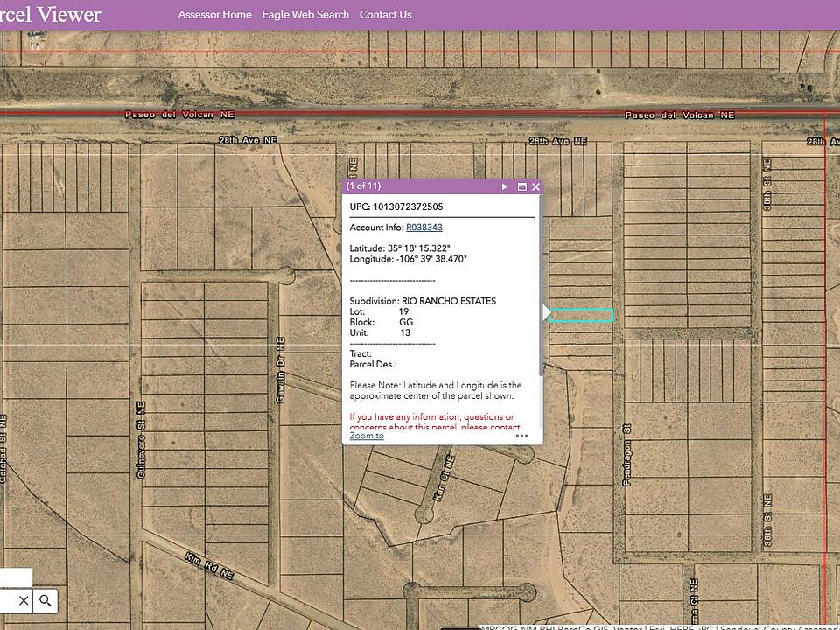Click the Lot: 19 value

(x=403, y=311)
